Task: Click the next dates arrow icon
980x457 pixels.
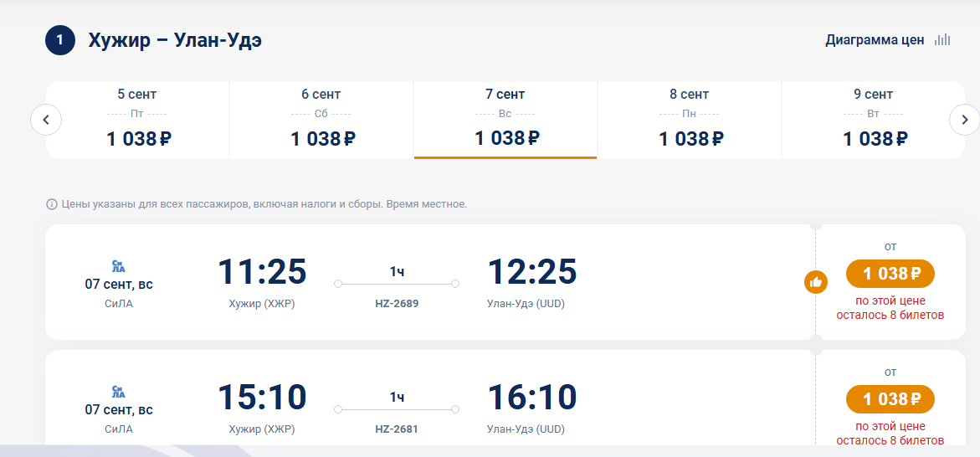Action: point(964,120)
